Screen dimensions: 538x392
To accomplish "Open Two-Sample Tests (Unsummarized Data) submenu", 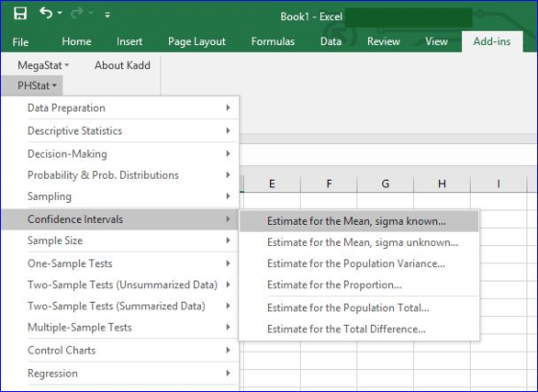I will click(x=120, y=285).
